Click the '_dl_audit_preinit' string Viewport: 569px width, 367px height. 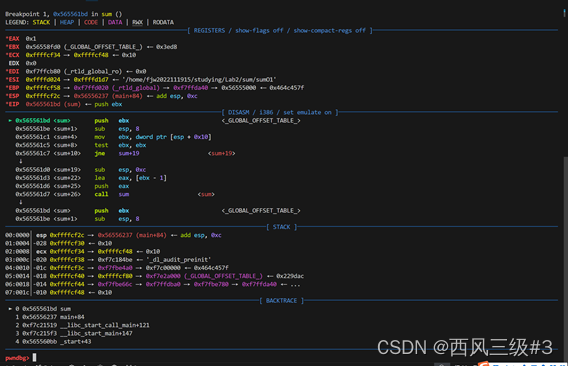[x=178, y=260]
